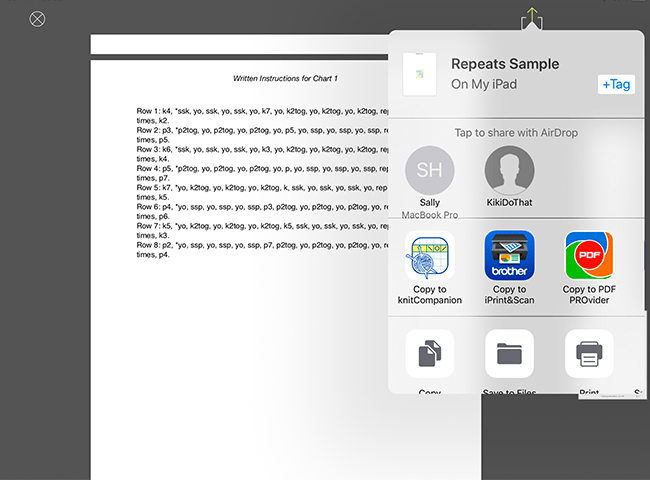Tap the Copy to knitCompanion app icon
This screenshot has height=480, width=650.
[429, 256]
